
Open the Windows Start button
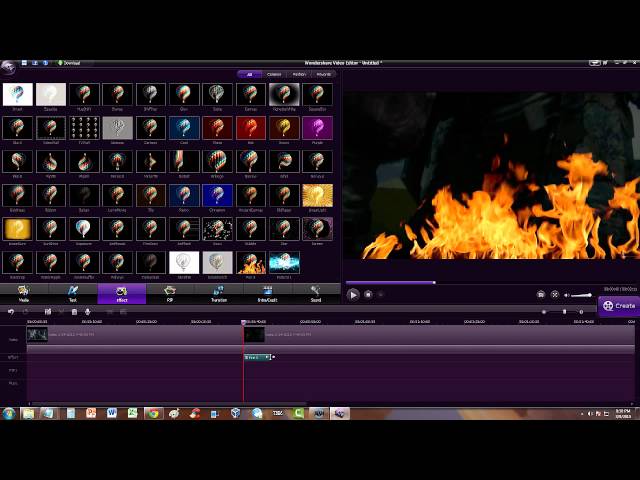(9, 413)
